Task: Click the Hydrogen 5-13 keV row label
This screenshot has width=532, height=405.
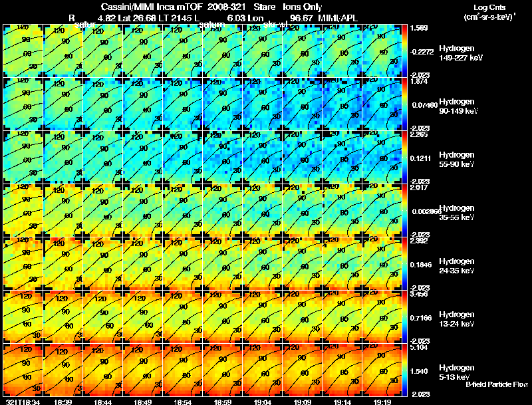Action: tap(457, 372)
